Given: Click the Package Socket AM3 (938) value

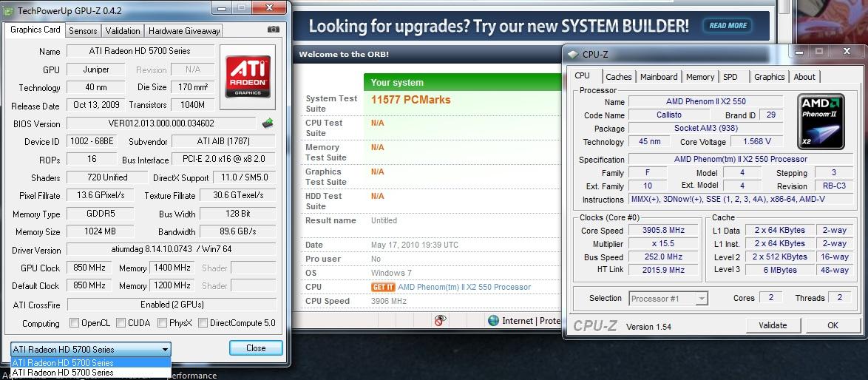Looking at the screenshot, I should click(706, 129).
